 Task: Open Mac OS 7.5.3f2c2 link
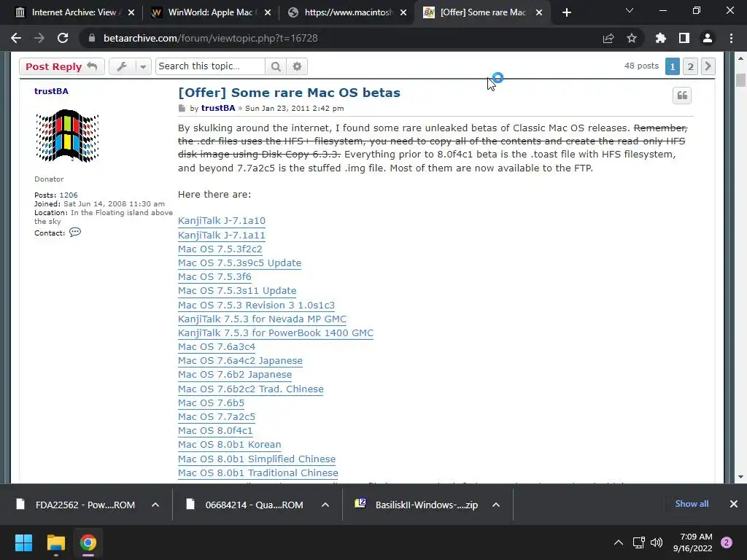click(x=220, y=249)
